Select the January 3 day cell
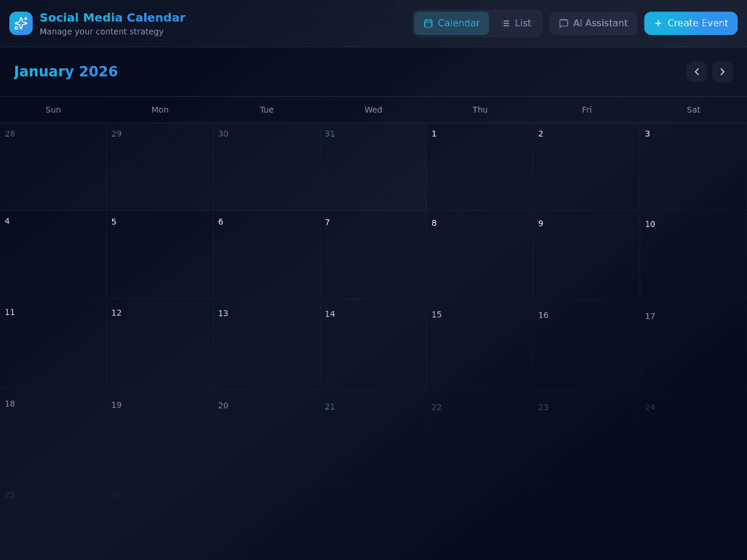 point(693,167)
